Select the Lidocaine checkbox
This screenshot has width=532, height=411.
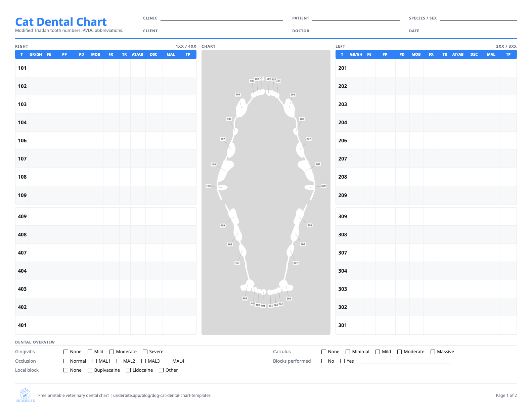coord(128,370)
